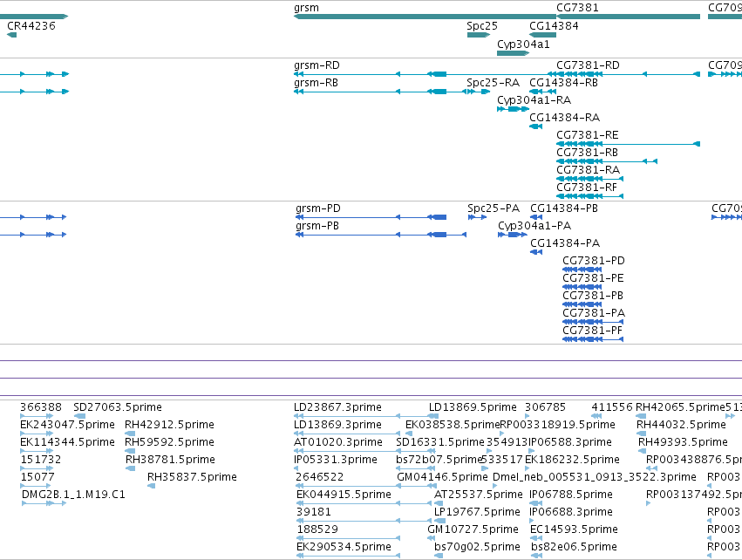
Task: Click protein CG14384-PB
Action: (x=536, y=217)
